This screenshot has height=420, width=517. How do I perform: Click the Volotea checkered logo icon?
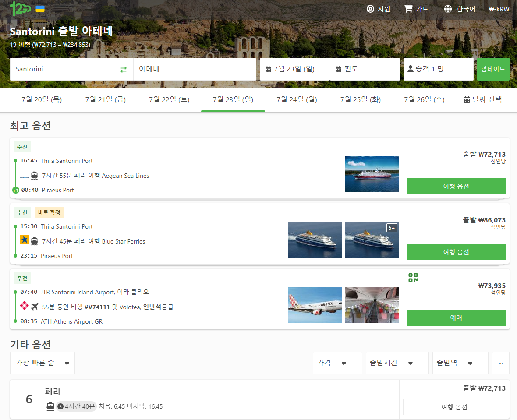(x=25, y=305)
